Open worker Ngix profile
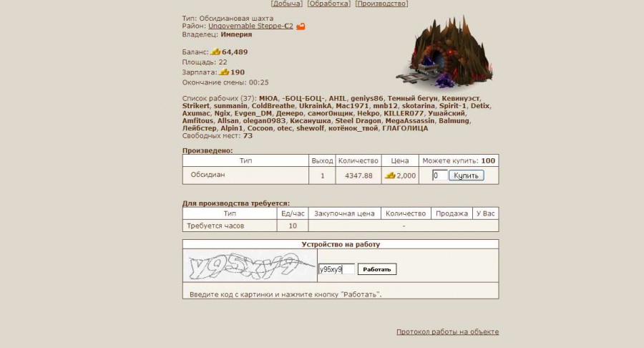The height and width of the screenshot is (348, 644). click(x=223, y=113)
